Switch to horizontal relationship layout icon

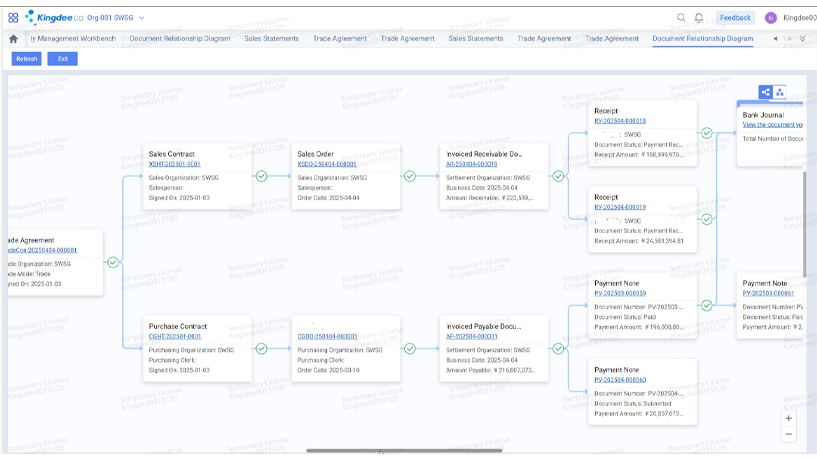click(766, 92)
